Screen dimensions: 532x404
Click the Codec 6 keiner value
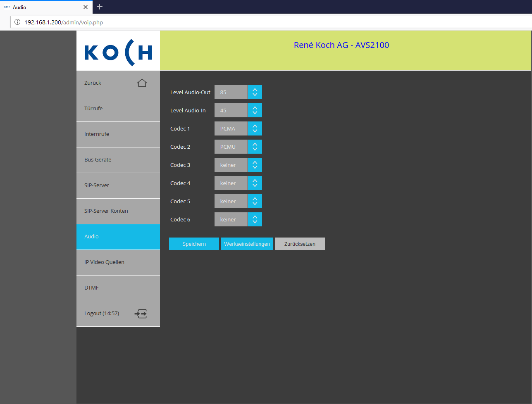click(x=231, y=219)
